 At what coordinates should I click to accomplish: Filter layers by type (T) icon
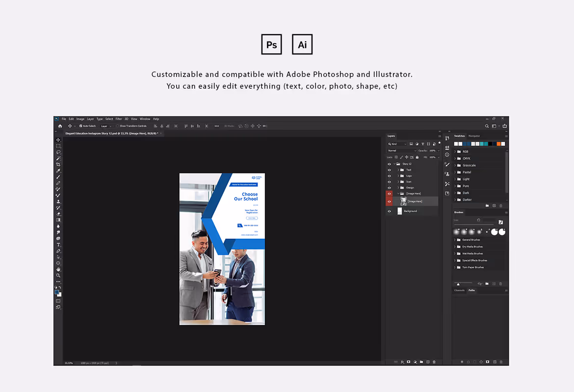423,144
